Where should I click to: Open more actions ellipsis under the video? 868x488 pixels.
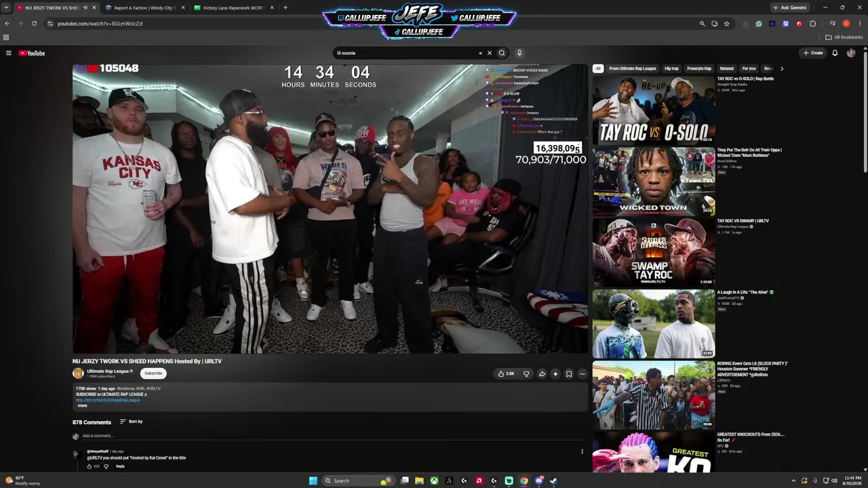[582, 373]
